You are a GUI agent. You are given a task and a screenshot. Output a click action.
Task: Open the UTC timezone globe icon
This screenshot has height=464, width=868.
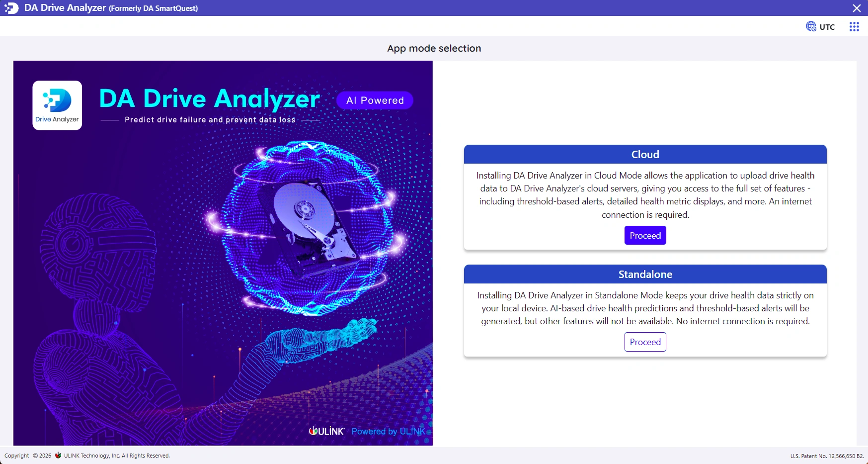click(811, 26)
